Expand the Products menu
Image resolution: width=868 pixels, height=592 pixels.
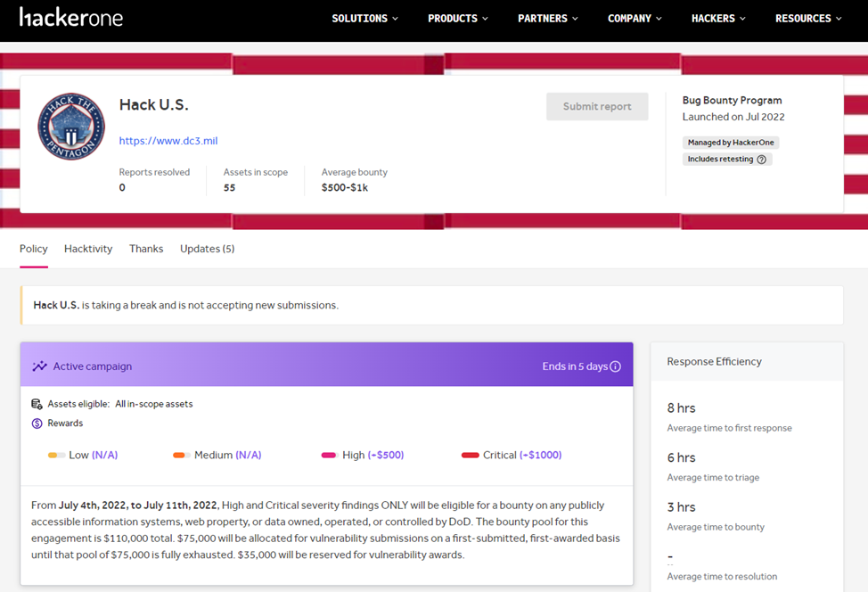[x=458, y=18]
